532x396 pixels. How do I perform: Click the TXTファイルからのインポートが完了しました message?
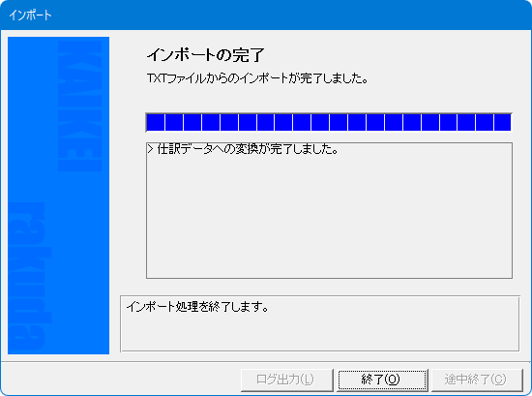coord(258,78)
